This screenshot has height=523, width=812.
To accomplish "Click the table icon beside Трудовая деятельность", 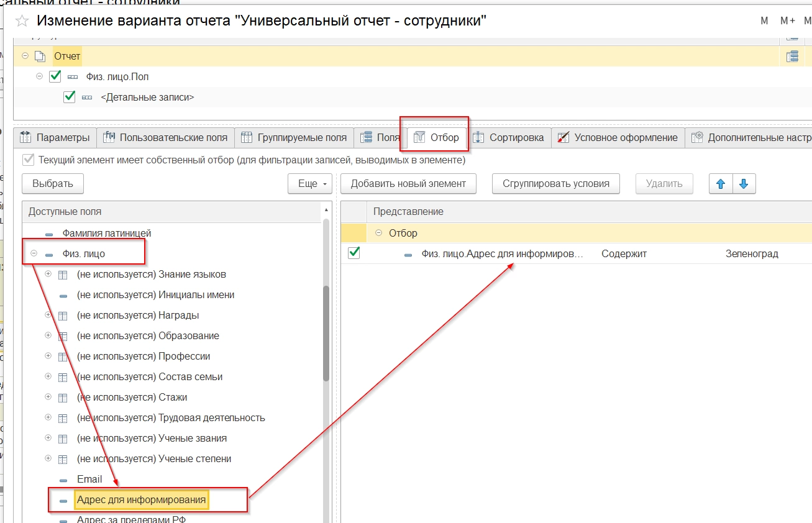I will coord(63,418).
